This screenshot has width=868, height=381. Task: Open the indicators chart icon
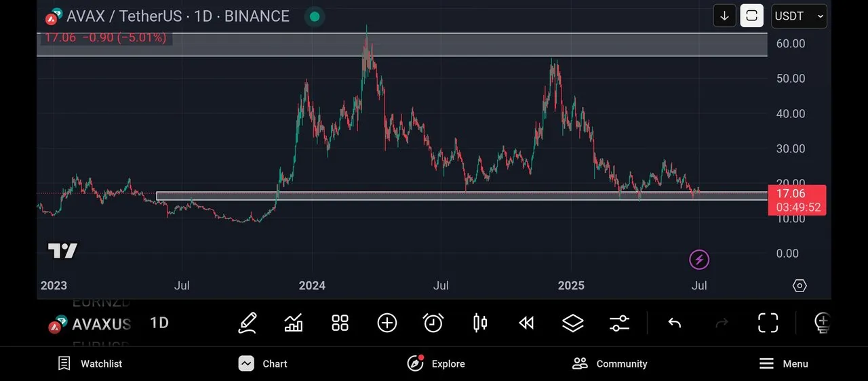click(294, 323)
